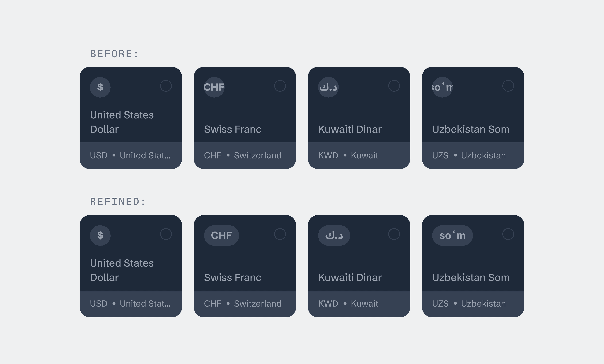The width and height of the screenshot is (604, 364).
Task: Click the Arabic dinar symbol badge in Before row
Action: pos(328,87)
